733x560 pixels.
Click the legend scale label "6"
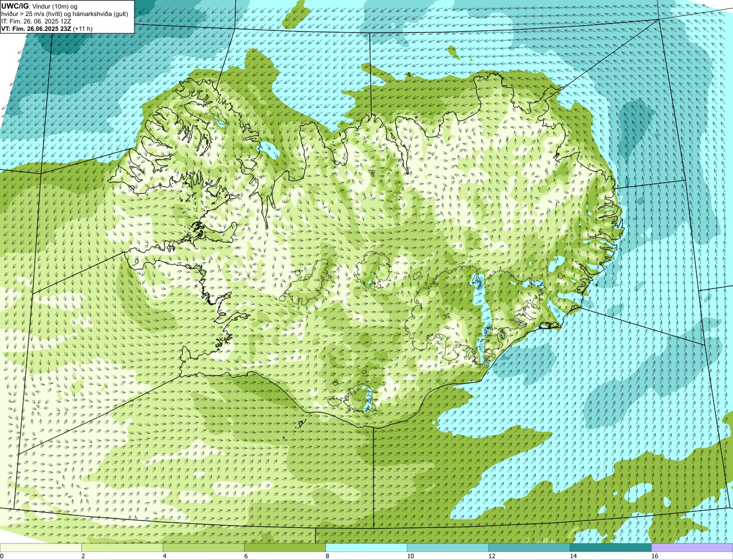coord(246,556)
